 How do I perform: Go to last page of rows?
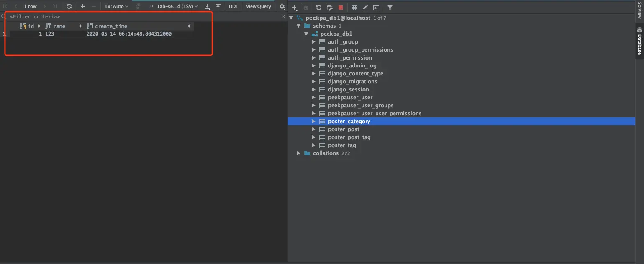(54, 6)
